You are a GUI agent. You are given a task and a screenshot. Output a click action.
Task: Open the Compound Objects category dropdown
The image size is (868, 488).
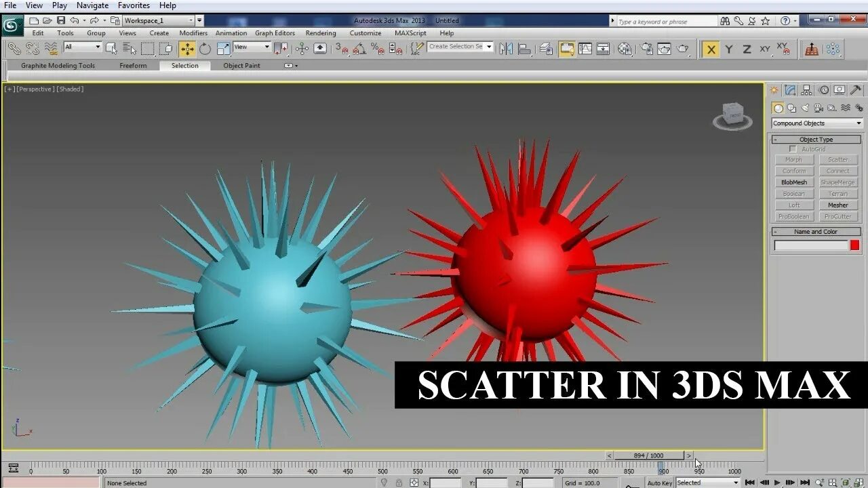click(x=817, y=123)
